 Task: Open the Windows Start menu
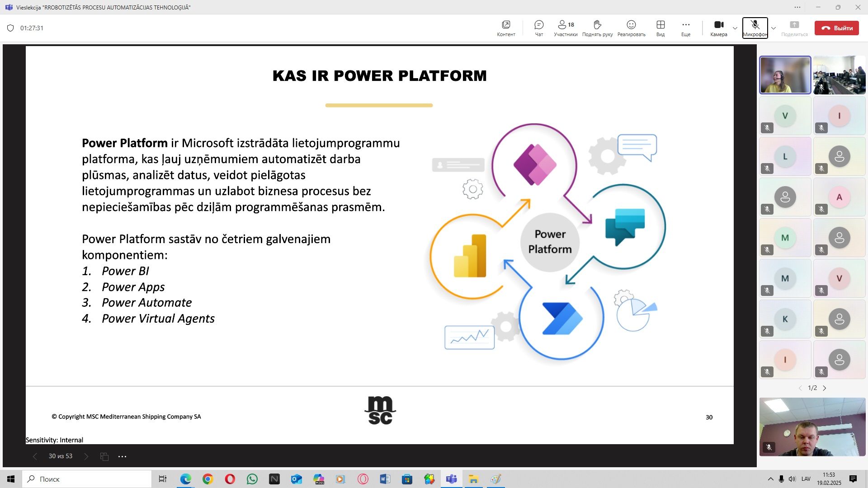(11, 479)
